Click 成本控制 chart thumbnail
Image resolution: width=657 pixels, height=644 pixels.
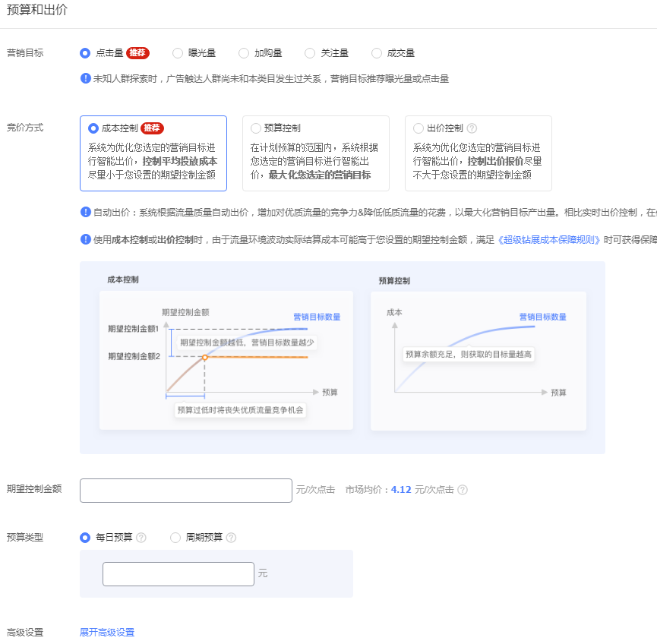226,361
